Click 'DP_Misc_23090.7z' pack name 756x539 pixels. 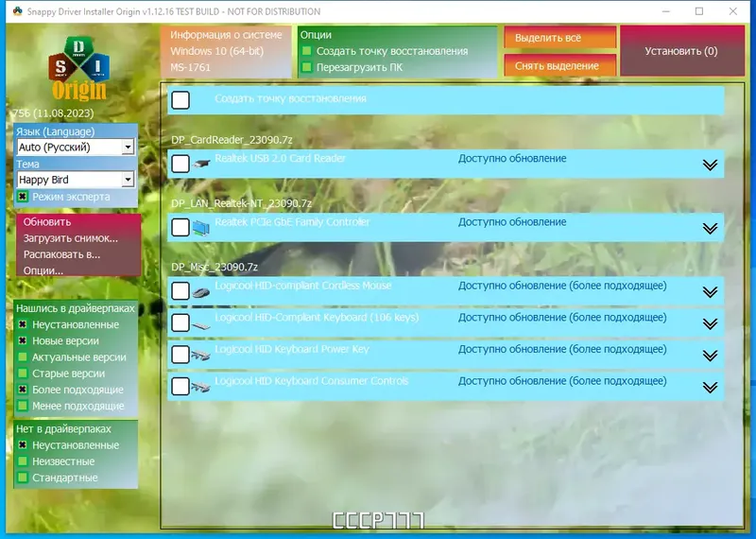click(x=215, y=268)
